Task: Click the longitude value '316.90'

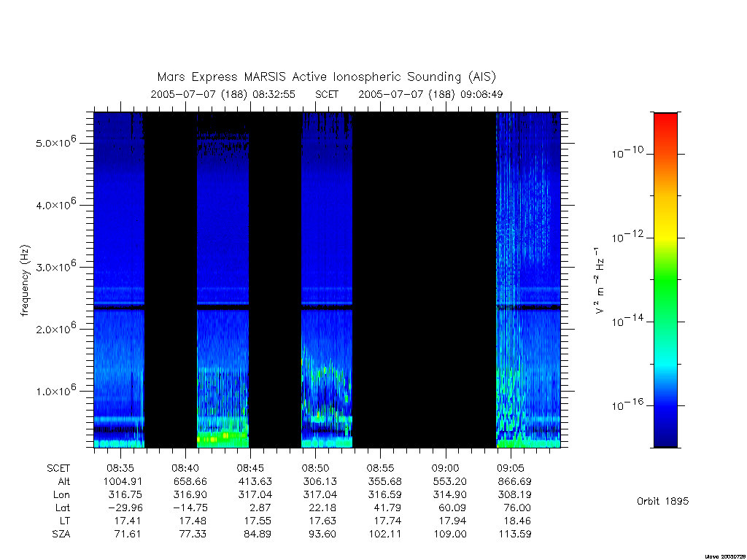Action: click(190, 495)
